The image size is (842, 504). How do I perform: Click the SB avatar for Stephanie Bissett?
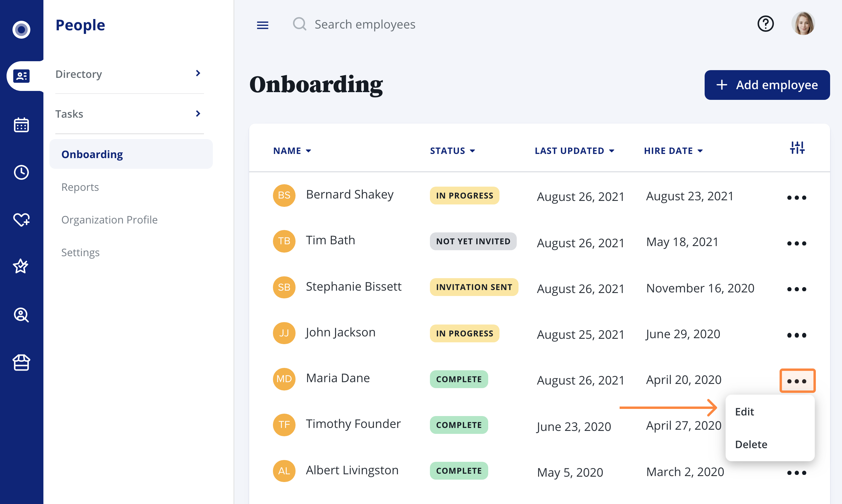(284, 287)
